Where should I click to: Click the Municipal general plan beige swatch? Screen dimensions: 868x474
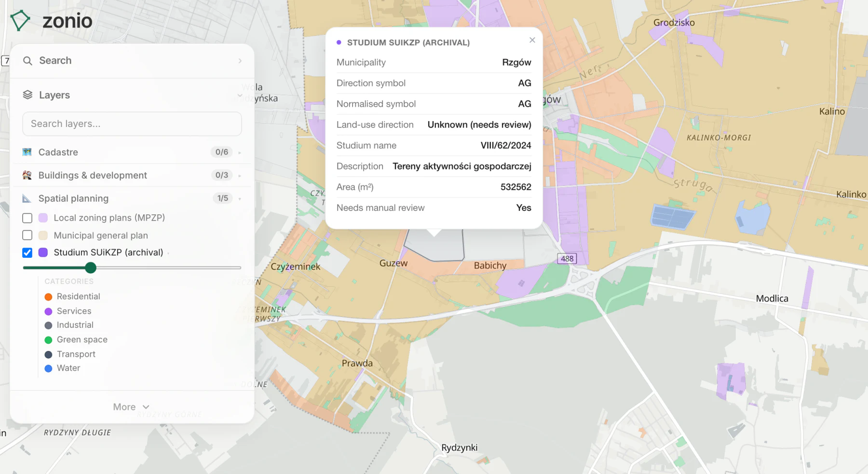(x=43, y=235)
